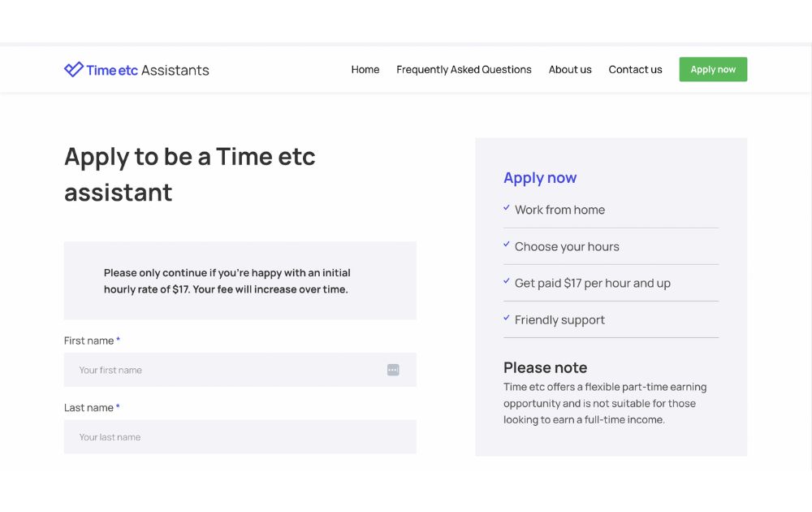Click the First name label
The height and width of the screenshot is (512, 812).
92,341
